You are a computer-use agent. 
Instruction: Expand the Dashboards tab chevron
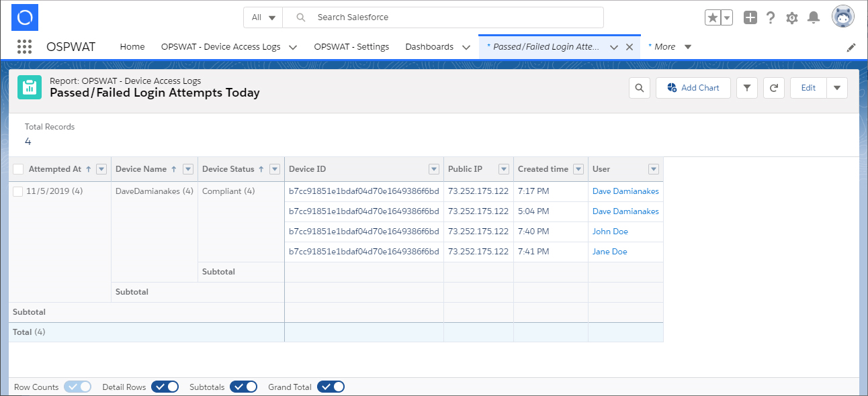(x=466, y=47)
